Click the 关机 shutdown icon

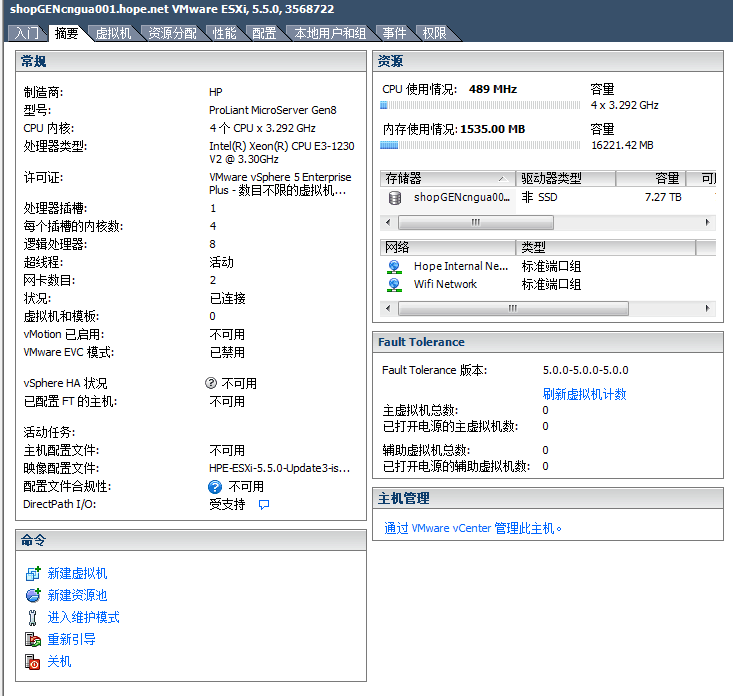(32, 661)
